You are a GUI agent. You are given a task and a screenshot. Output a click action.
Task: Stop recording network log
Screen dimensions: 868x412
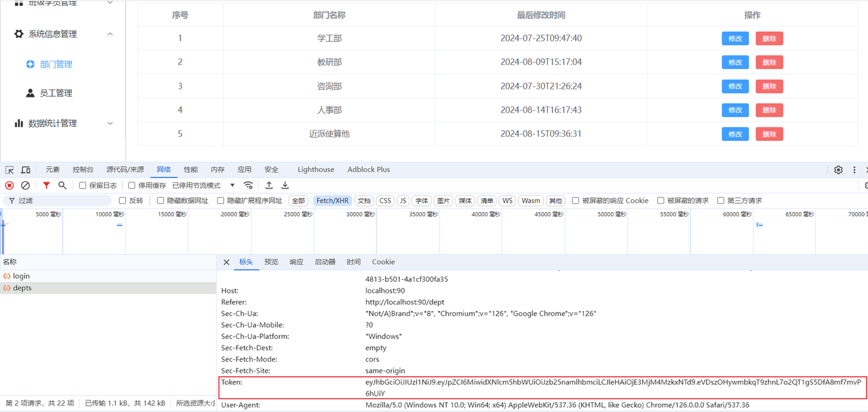(x=9, y=185)
